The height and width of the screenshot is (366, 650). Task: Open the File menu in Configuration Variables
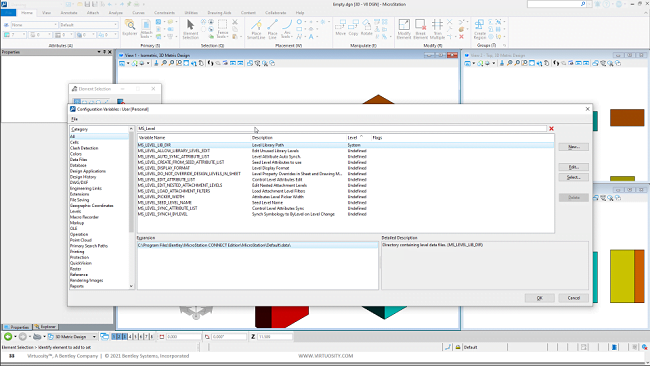[x=74, y=119]
